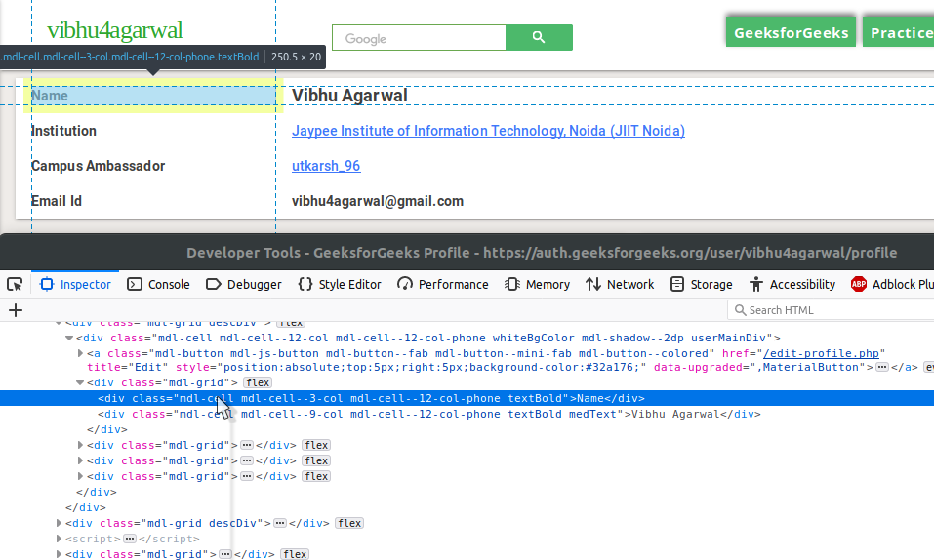The image size is (934, 560).
Task: Open the Inspector tab
Action: tap(76, 284)
